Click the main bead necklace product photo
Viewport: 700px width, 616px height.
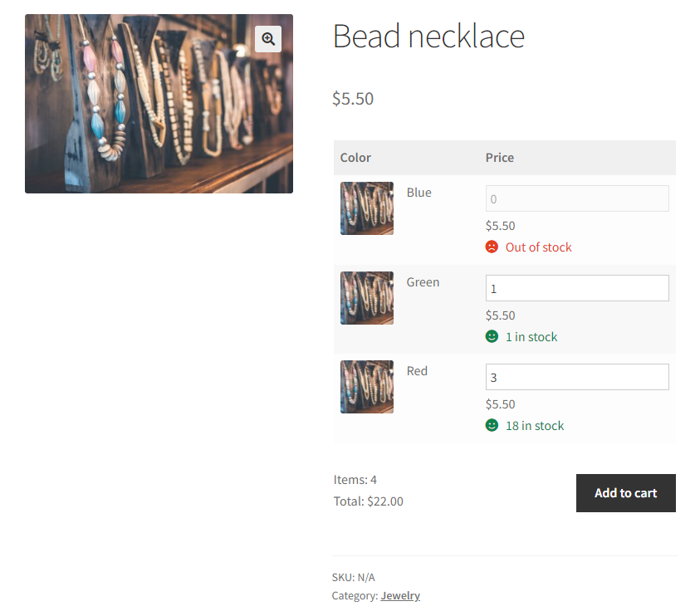click(159, 103)
